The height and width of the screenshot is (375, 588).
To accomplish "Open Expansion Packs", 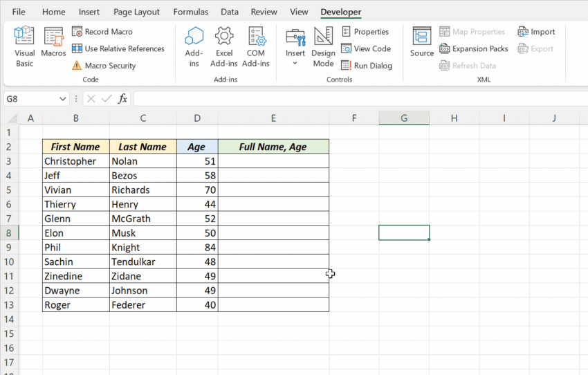I will click(x=474, y=48).
